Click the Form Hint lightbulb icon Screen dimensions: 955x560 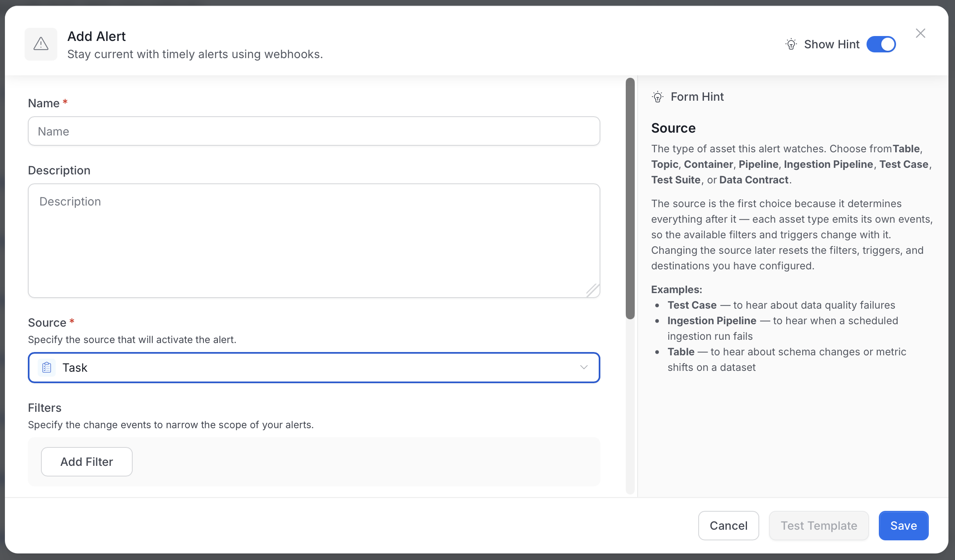pyautogui.click(x=658, y=97)
